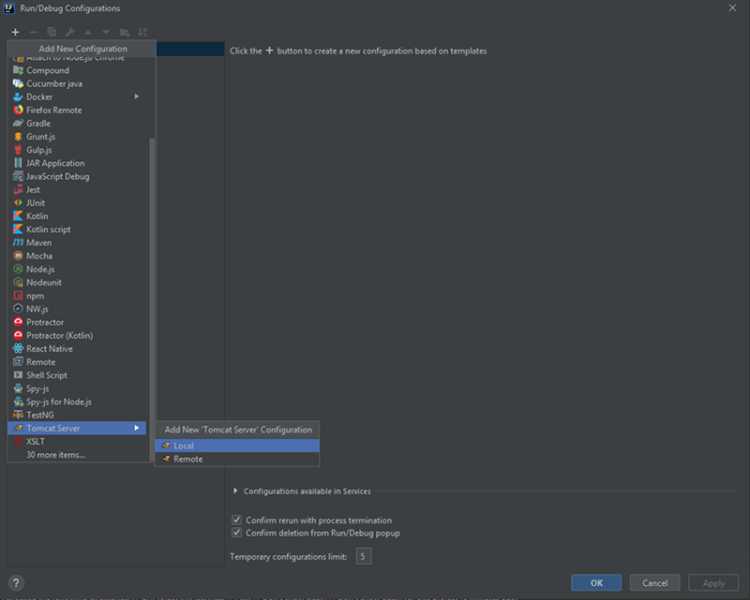
Task: Toggle Confirm deletion from Run/Debug popup
Action: click(237, 533)
